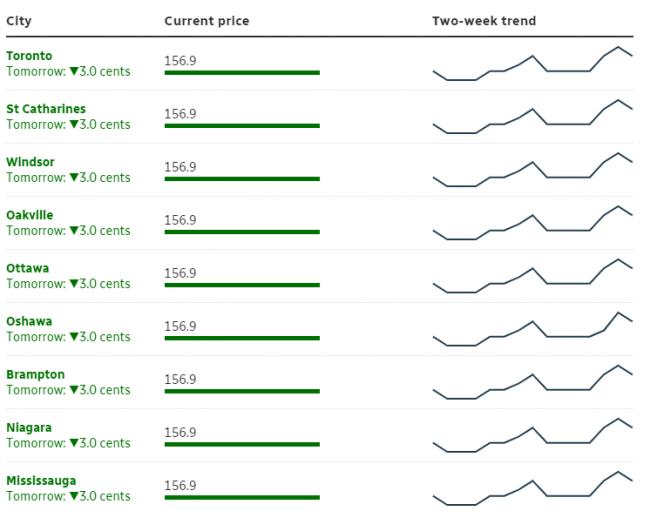Select the Brampton city name
This screenshot has width=650, height=511.
(x=35, y=374)
